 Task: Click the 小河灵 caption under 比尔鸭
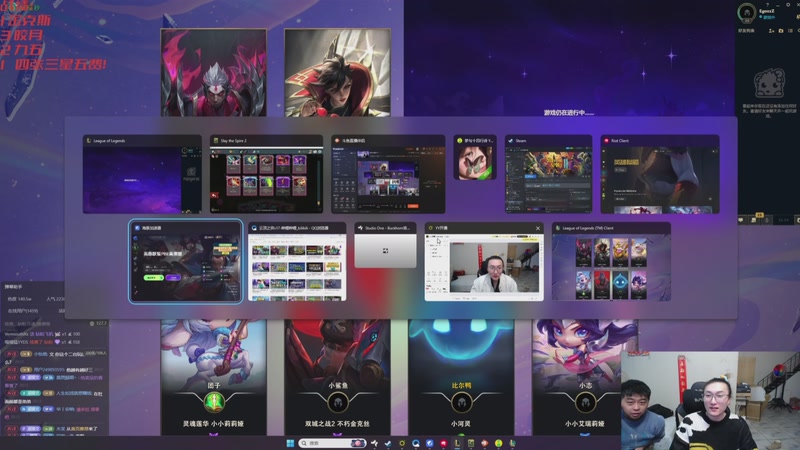[x=461, y=423]
